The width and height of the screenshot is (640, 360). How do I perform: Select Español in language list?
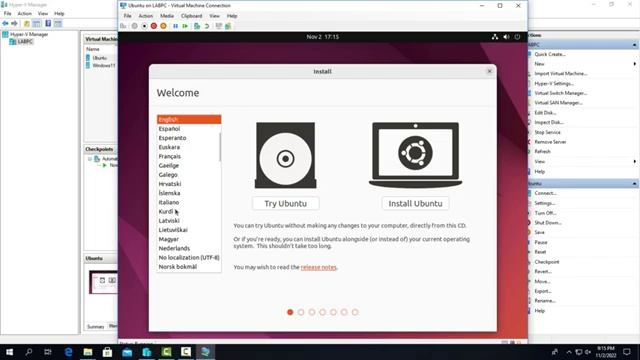coord(189,129)
